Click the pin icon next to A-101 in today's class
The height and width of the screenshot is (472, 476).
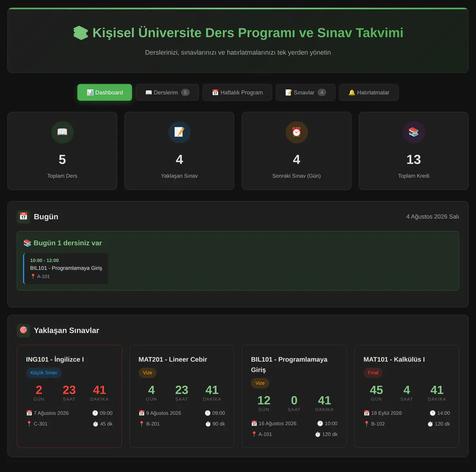point(33,276)
